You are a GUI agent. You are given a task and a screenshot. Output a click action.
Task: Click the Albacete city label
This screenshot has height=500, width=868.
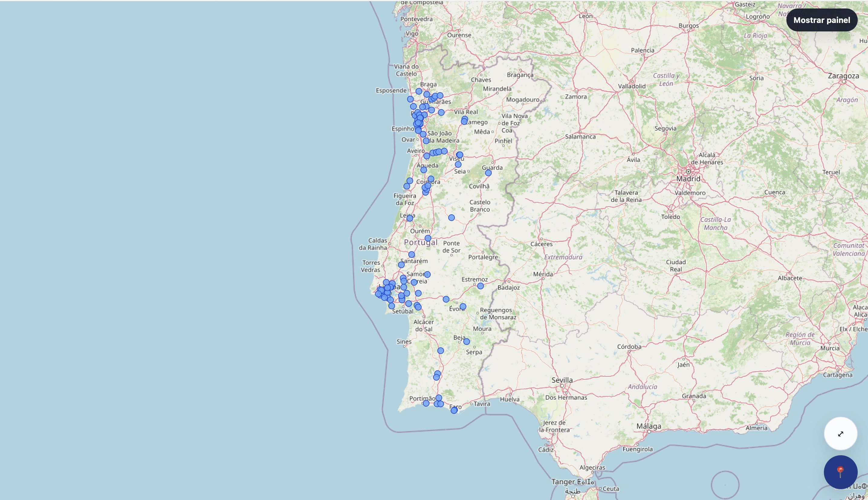pyautogui.click(x=790, y=278)
